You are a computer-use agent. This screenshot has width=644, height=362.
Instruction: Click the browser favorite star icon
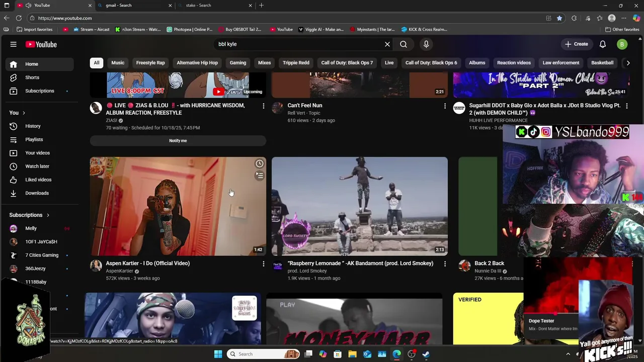coord(559,18)
